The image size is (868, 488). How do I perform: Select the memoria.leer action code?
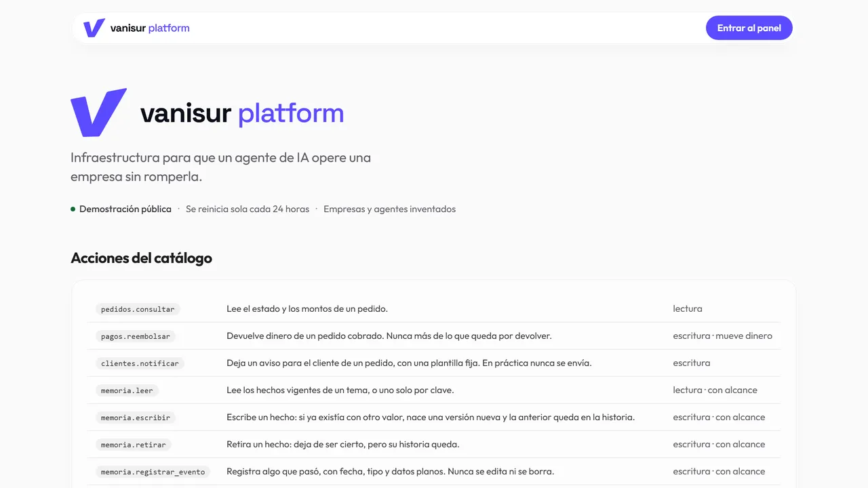(x=127, y=390)
